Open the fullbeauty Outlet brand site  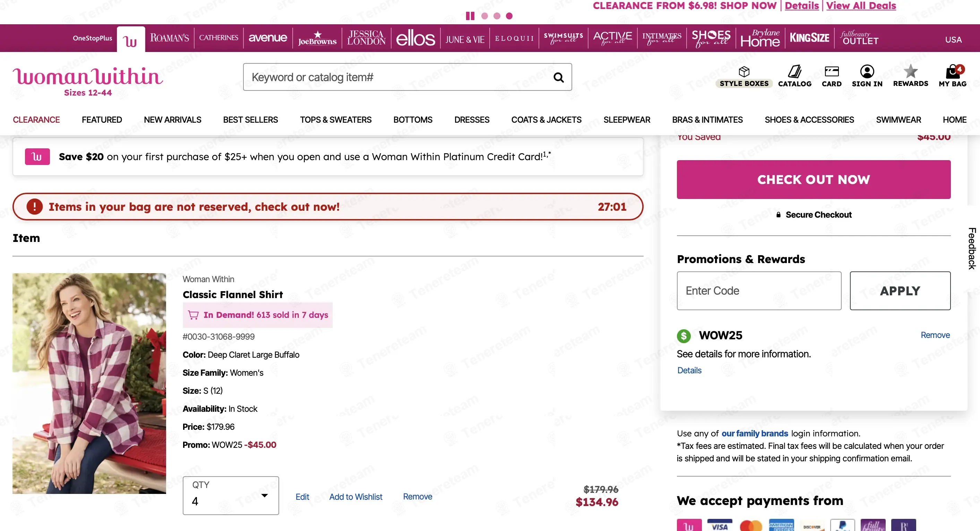[859, 38]
